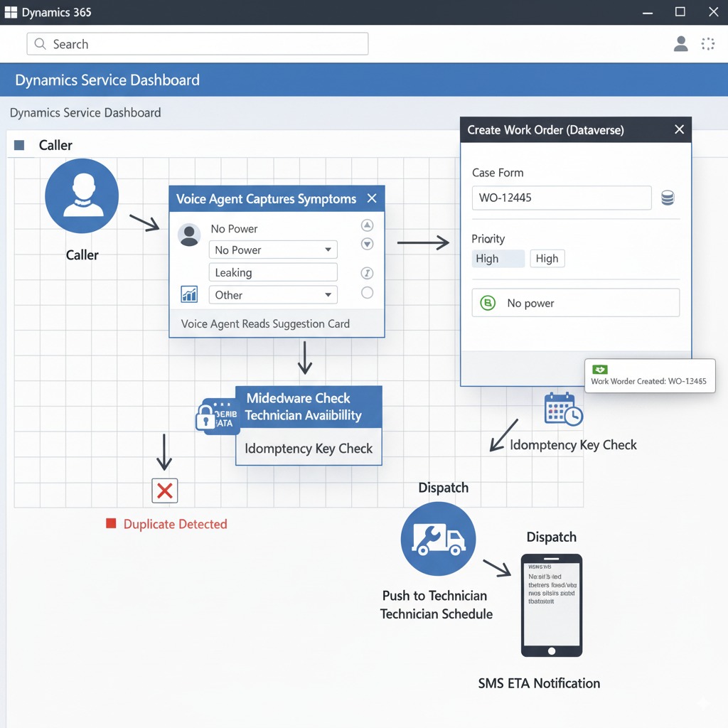Click the down arrow circle icon
This screenshot has height=728, width=728.
pyautogui.click(x=367, y=244)
